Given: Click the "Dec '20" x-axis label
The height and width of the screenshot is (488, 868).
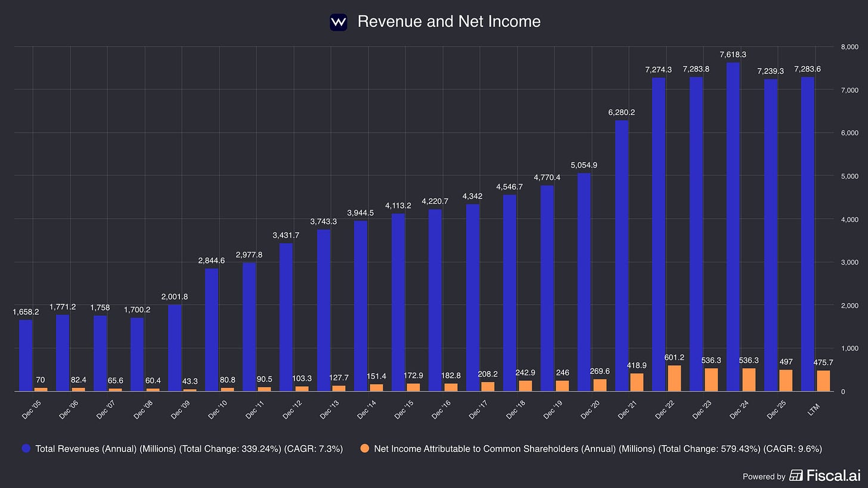Looking at the screenshot, I should (x=589, y=409).
